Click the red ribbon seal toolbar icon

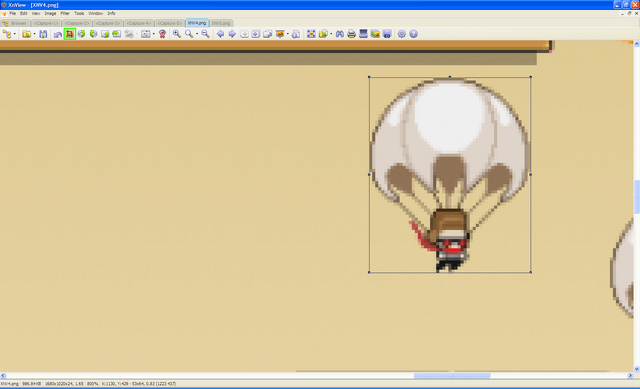point(162,34)
